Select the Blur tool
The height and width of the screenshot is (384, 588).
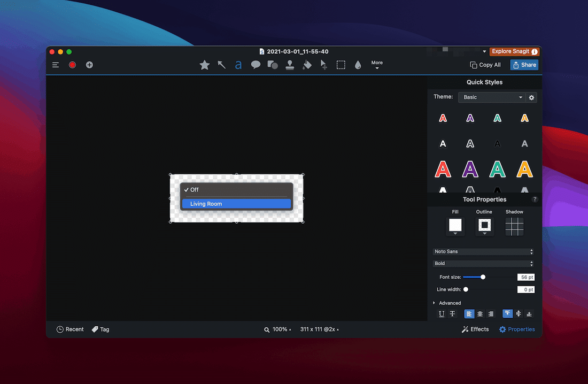(358, 64)
